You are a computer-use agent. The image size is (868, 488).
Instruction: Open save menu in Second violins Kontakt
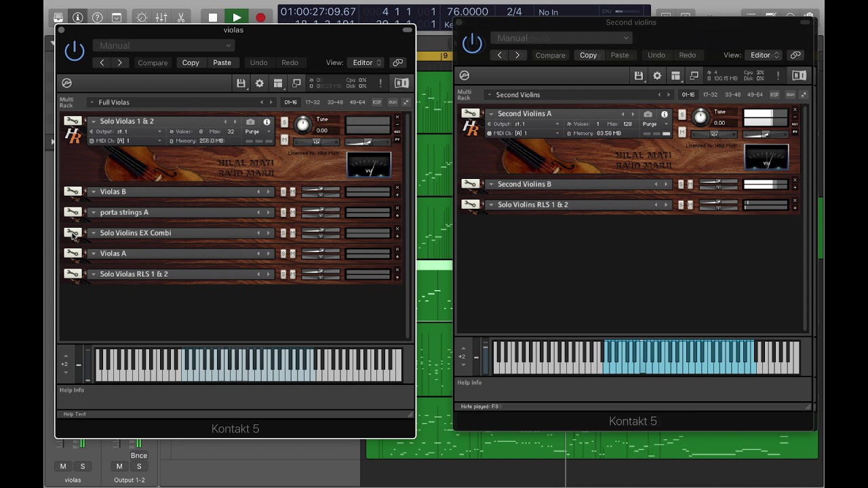coord(638,75)
